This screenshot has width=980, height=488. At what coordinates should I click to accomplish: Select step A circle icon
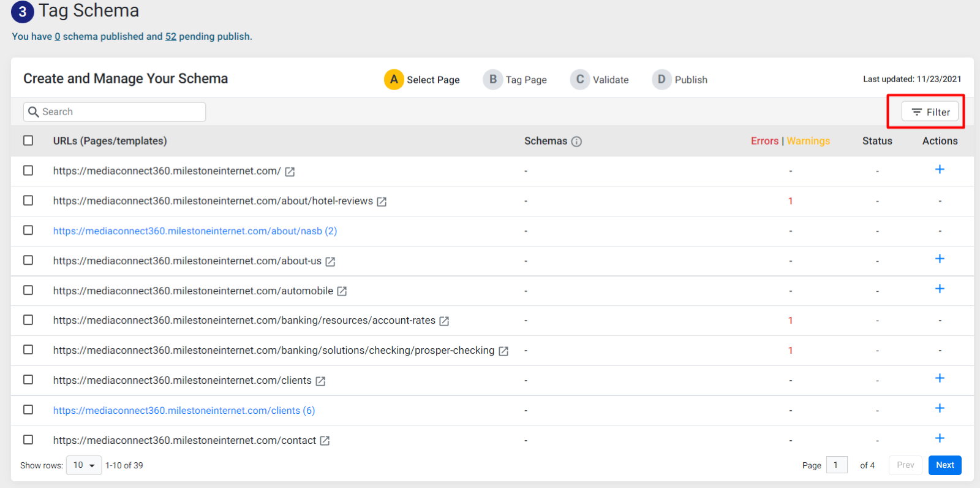[394, 79]
